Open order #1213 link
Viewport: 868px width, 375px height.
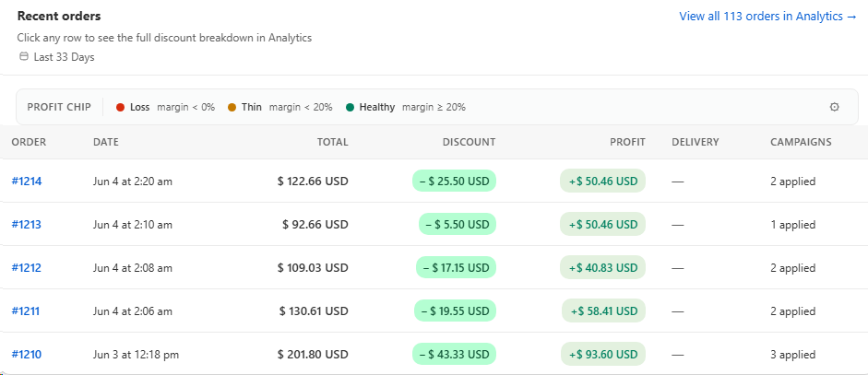tap(27, 225)
